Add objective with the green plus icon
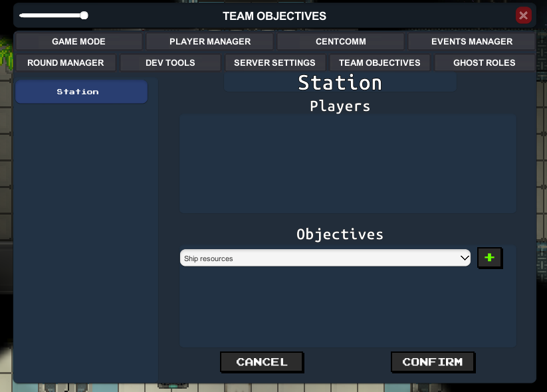The height and width of the screenshot is (392, 547). [489, 258]
